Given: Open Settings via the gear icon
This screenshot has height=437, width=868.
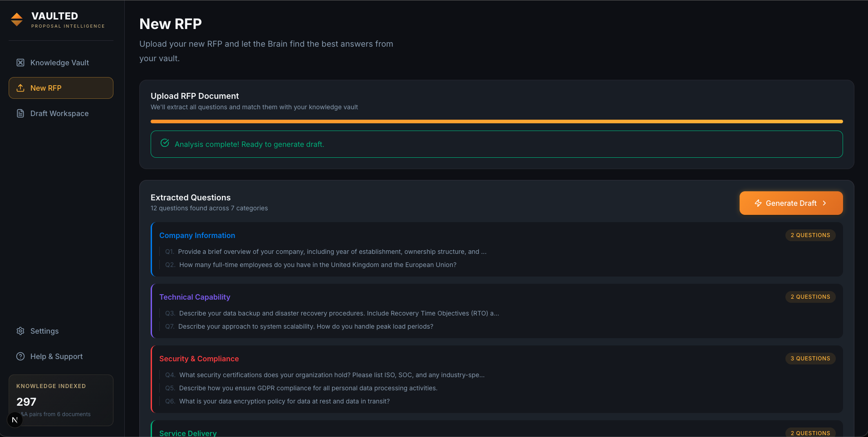Looking at the screenshot, I should (x=20, y=331).
